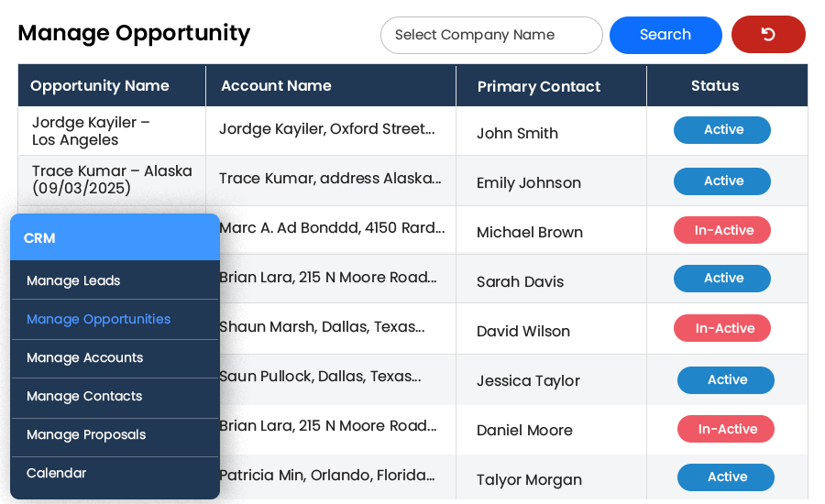Click Active status badge for Jessica Taylor

726,380
